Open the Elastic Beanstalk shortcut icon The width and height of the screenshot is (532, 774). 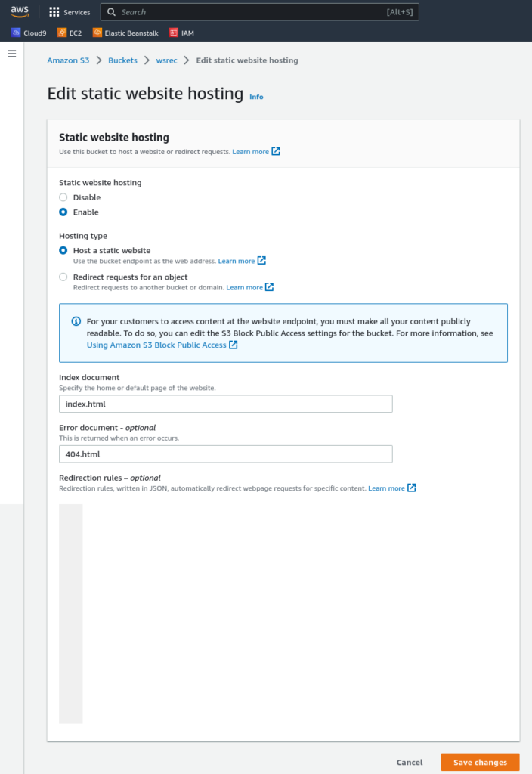[97, 33]
